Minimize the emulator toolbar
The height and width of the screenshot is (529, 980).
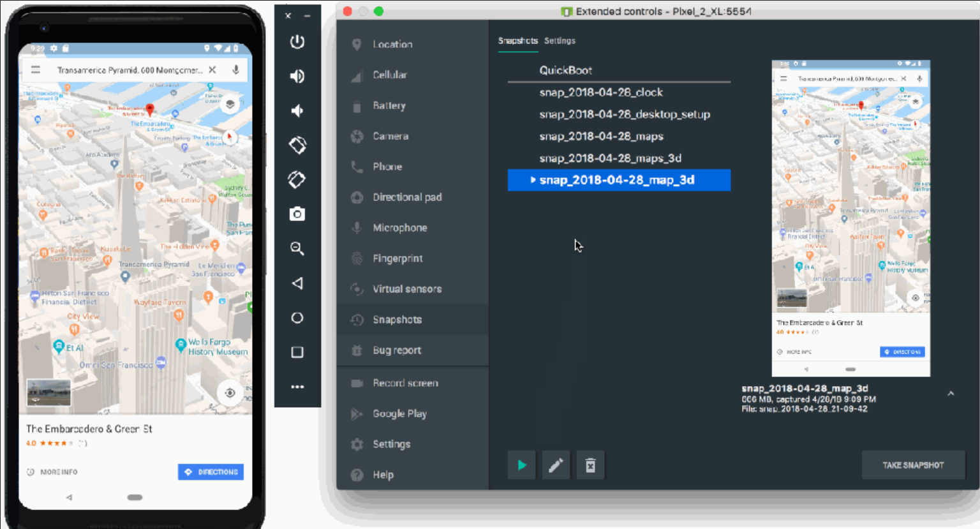[308, 15]
